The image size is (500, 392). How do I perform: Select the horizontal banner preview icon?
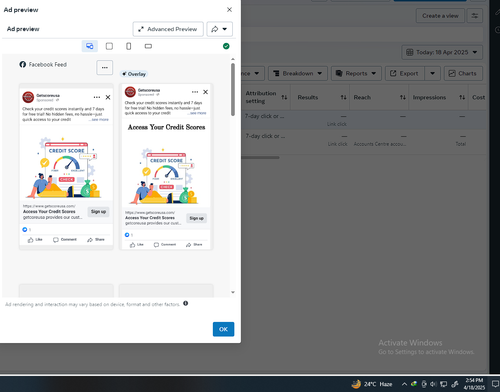pos(148,46)
